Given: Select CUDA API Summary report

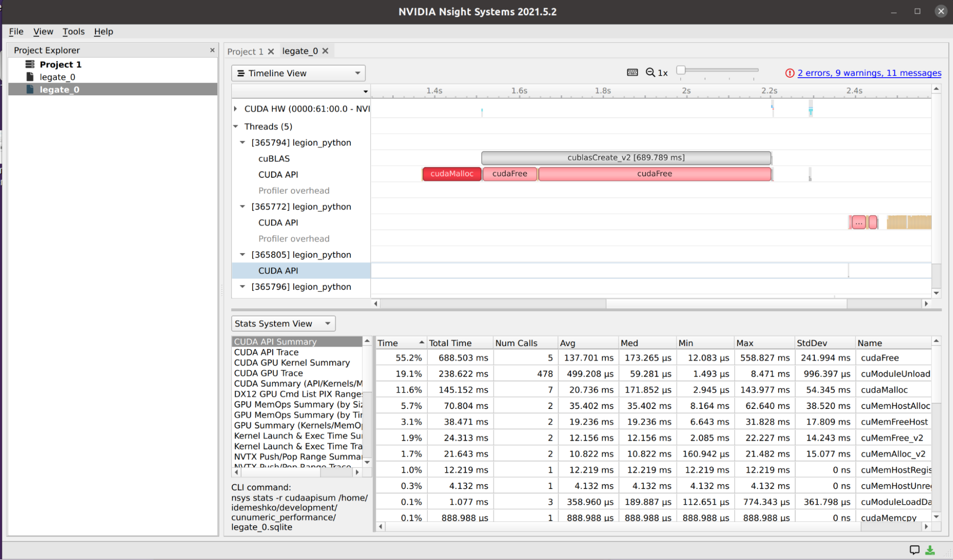Looking at the screenshot, I should coord(297,342).
